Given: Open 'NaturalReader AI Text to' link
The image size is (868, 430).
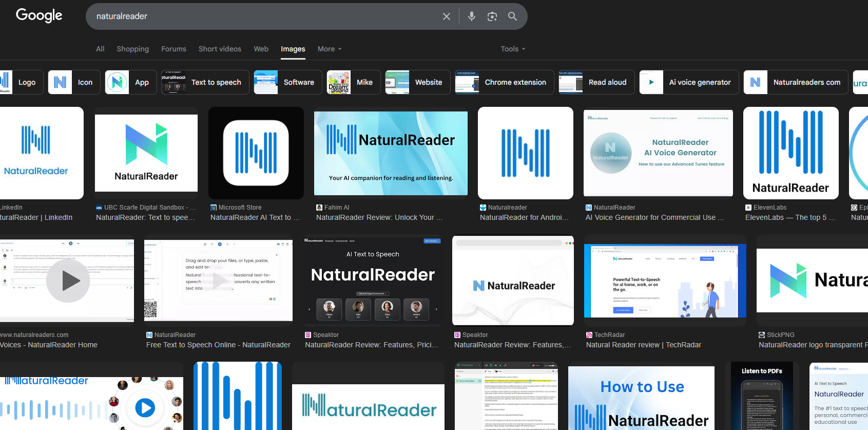Looking at the screenshot, I should click(x=255, y=217).
